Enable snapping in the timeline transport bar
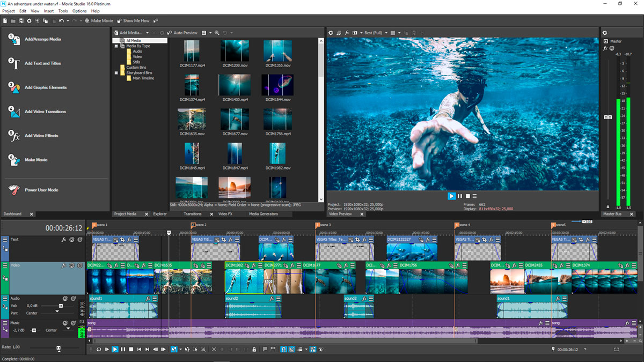The height and width of the screenshot is (362, 644). [x=283, y=349]
